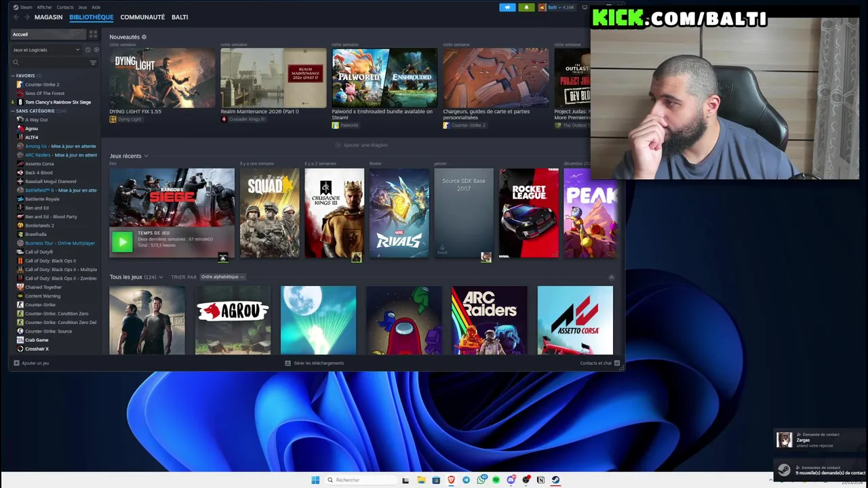The height and width of the screenshot is (488, 868).
Task: Open the Nouveautés settings gear
Action: 144,37
